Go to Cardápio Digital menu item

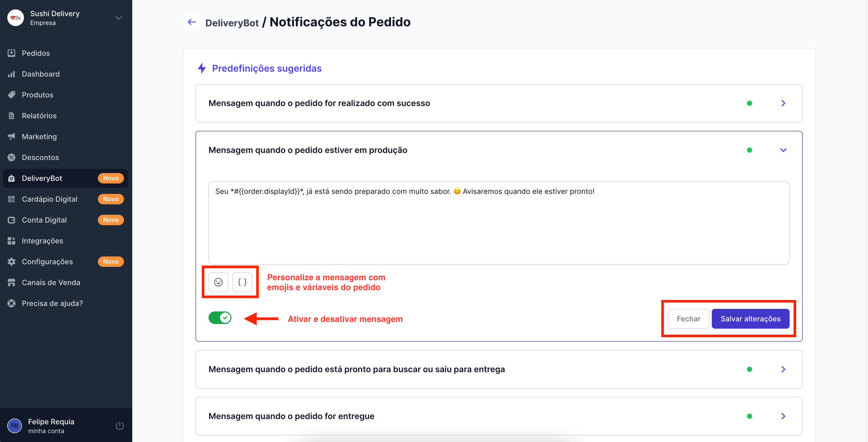click(49, 199)
